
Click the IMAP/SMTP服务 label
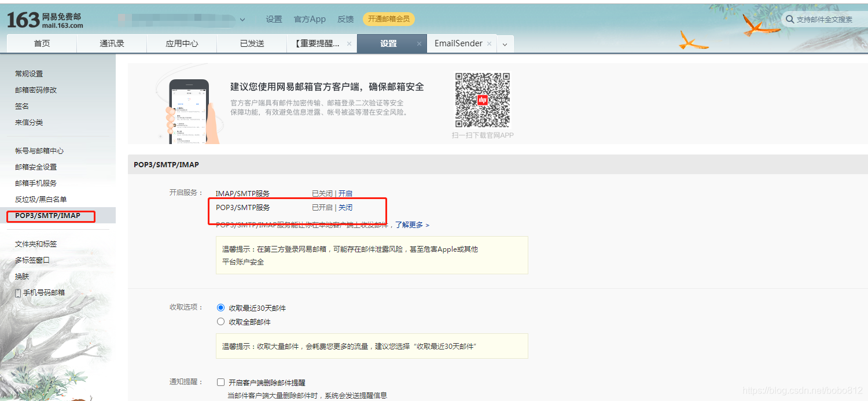[x=242, y=193]
